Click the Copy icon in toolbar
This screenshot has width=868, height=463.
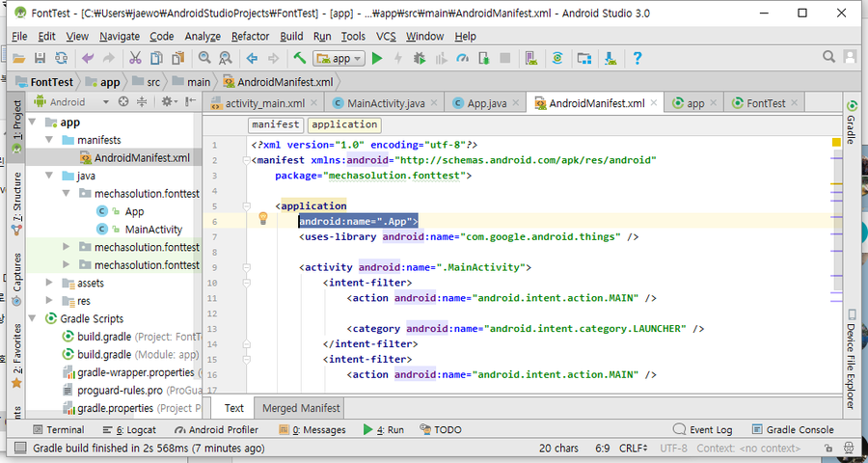(x=156, y=58)
